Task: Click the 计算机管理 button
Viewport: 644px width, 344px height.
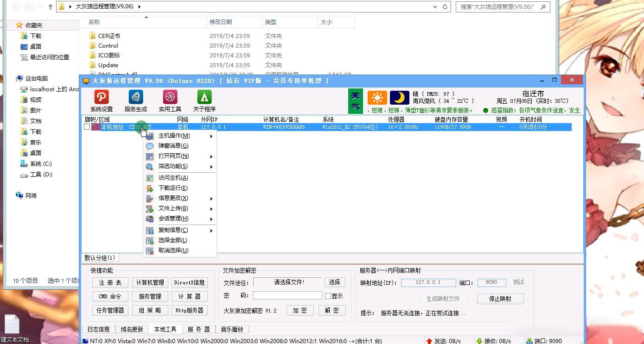Action: coord(150,282)
